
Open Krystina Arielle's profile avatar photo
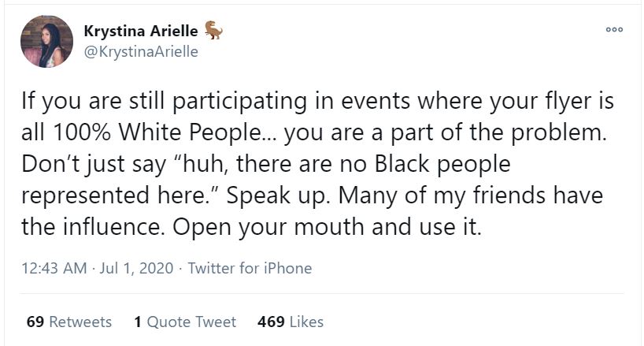[46, 41]
